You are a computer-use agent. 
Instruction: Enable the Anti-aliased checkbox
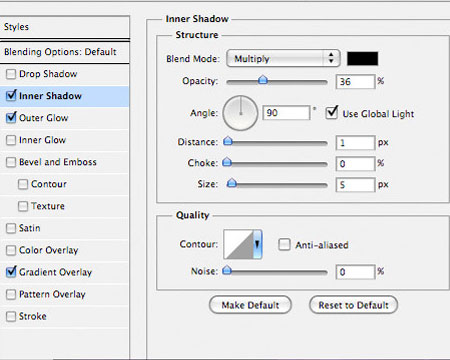pos(284,244)
